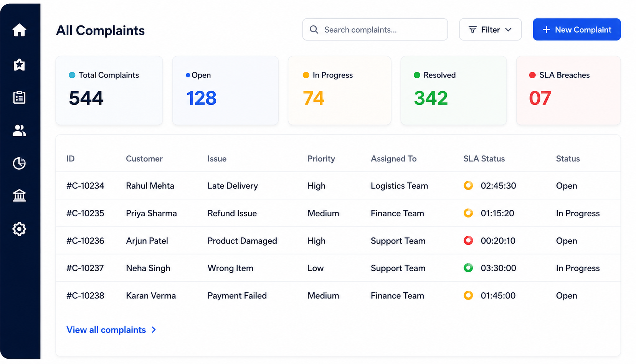Click the plus icon on New Complaint
636x364 pixels.
pos(546,30)
